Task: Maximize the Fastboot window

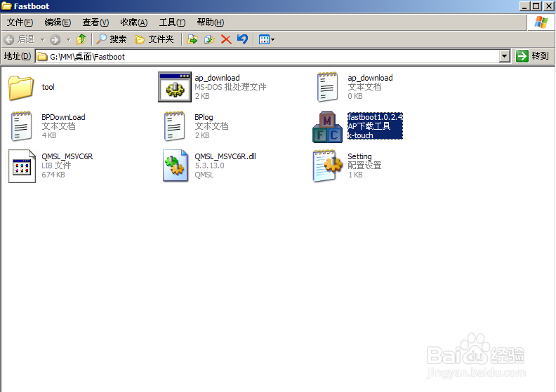Action: pyautogui.click(x=536, y=6)
